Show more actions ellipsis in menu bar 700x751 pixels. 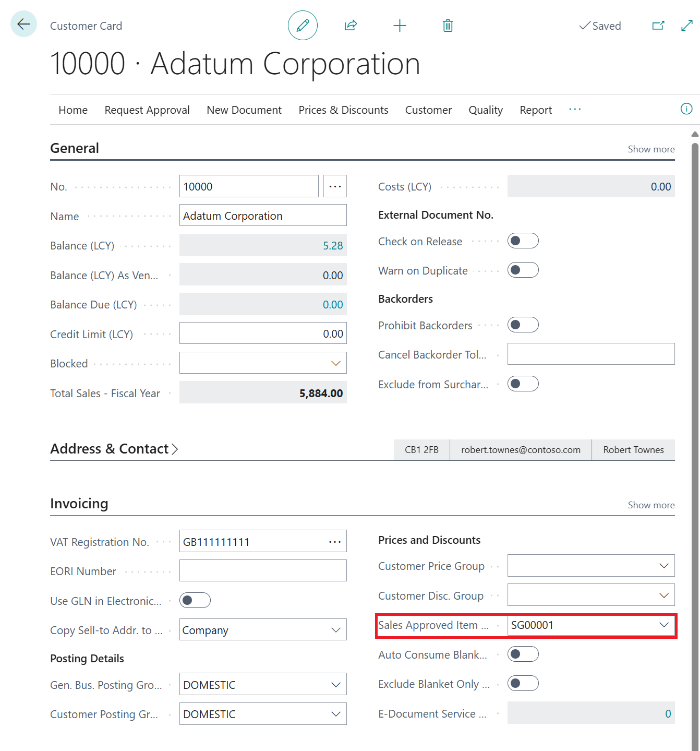[575, 109]
